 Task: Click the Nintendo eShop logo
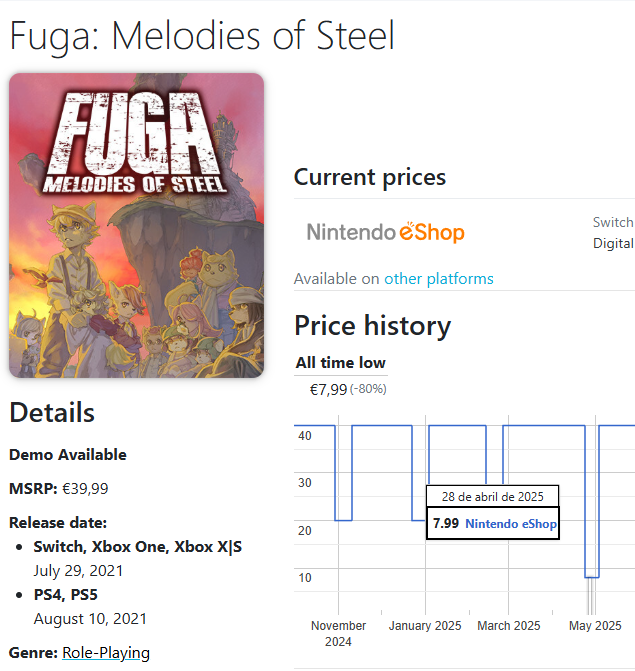click(x=386, y=232)
